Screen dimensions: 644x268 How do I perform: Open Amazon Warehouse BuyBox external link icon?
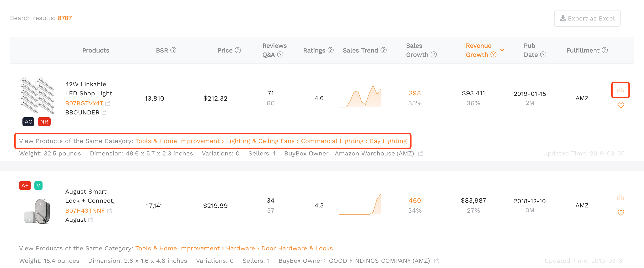pyautogui.click(x=421, y=153)
